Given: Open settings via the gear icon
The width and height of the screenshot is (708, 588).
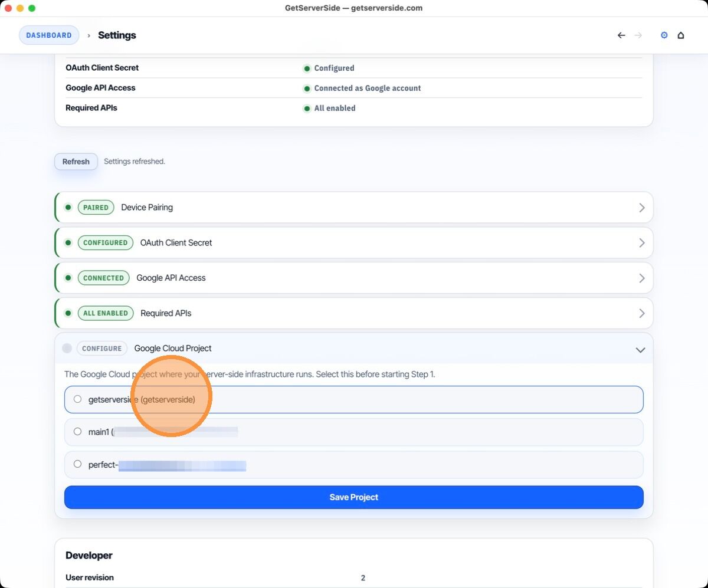Looking at the screenshot, I should point(664,35).
